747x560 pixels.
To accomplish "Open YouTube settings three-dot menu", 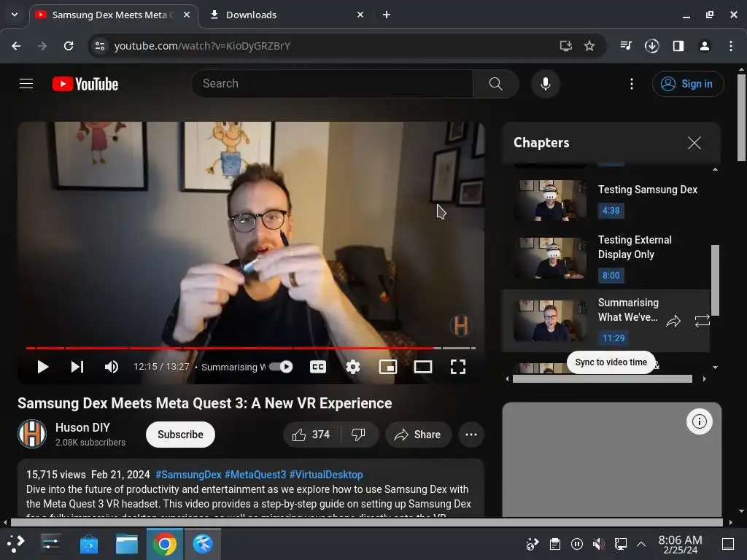I will point(632,84).
